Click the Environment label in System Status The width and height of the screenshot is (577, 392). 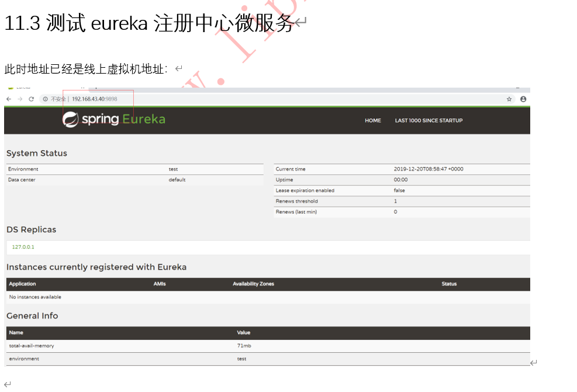(23, 169)
